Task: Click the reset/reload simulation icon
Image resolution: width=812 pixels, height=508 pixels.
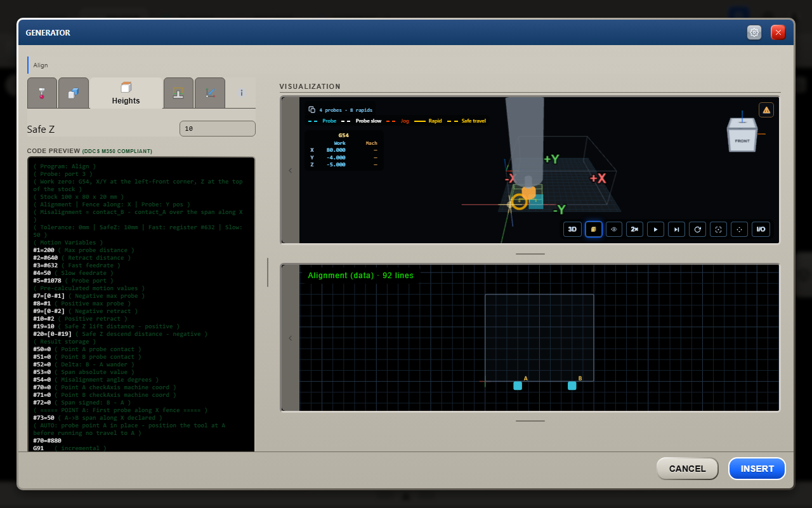Action: pos(697,229)
